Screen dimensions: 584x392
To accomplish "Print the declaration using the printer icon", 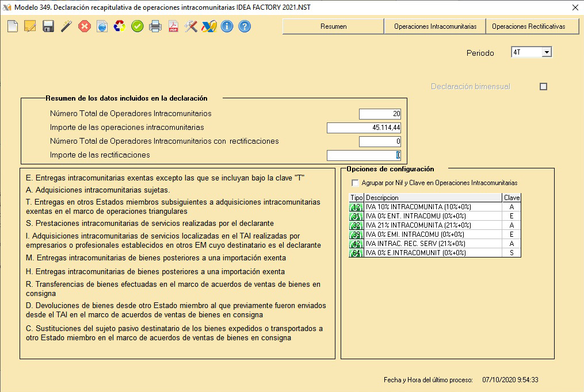I will [155, 26].
